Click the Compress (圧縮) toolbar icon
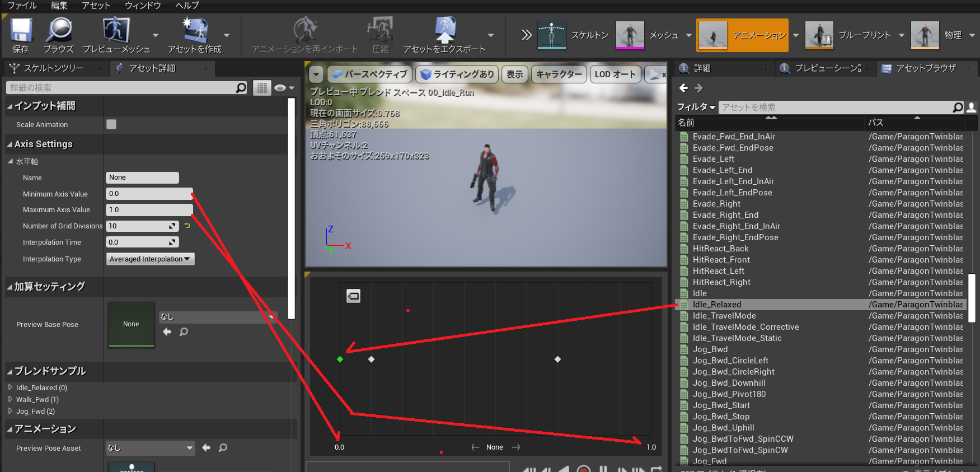This screenshot has height=472, width=980. pyautogui.click(x=380, y=31)
